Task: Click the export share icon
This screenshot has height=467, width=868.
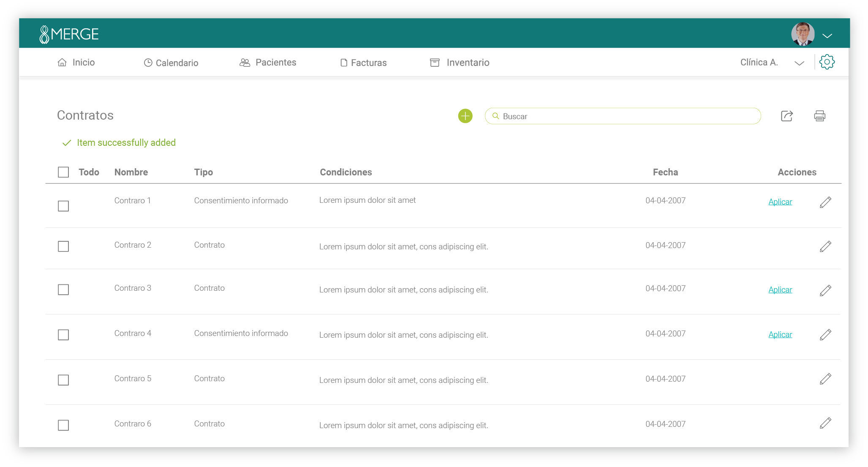Action: click(786, 116)
